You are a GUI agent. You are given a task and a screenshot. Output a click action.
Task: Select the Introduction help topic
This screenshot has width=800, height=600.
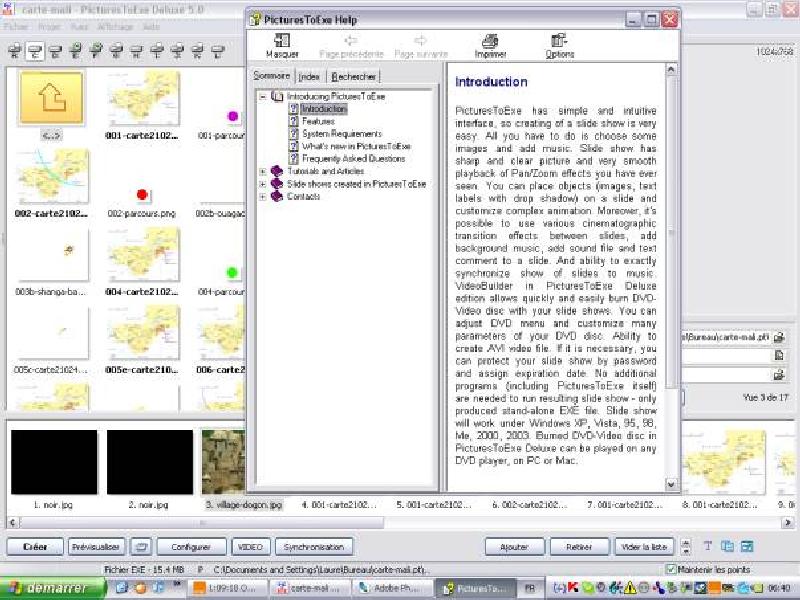324,109
